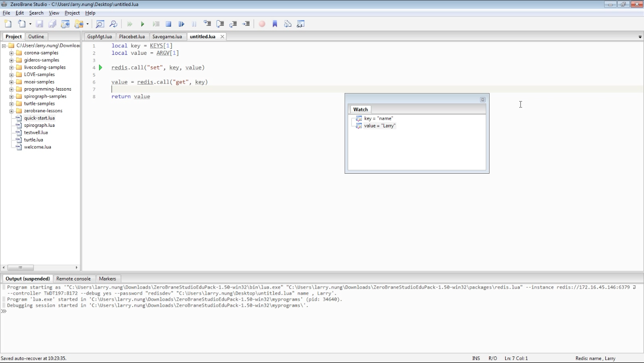Select the spirograph.lua file
This screenshot has height=363, width=644.
point(39,125)
